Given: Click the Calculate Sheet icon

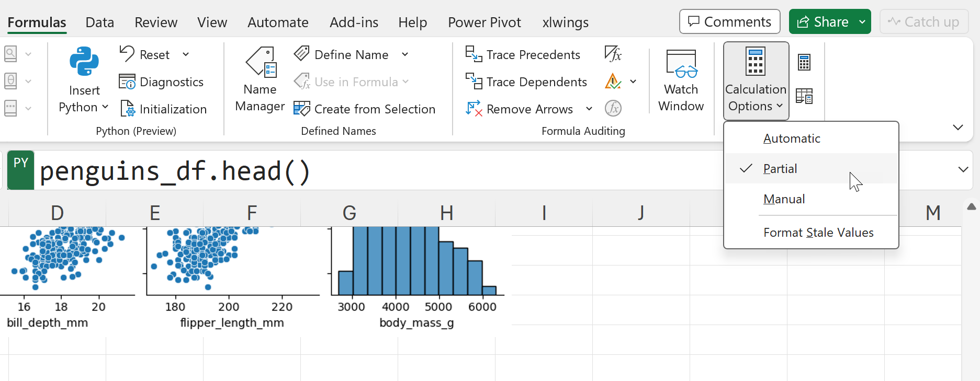Looking at the screenshot, I should tap(804, 96).
